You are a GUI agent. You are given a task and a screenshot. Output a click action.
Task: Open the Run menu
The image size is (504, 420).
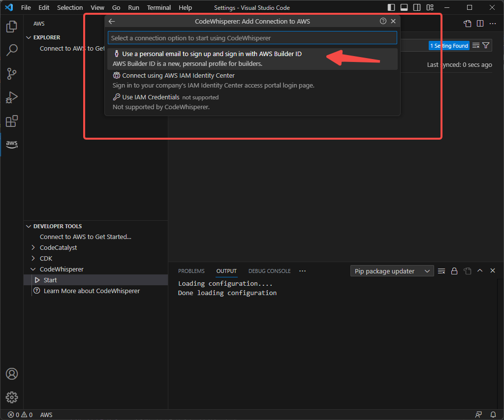[133, 7]
